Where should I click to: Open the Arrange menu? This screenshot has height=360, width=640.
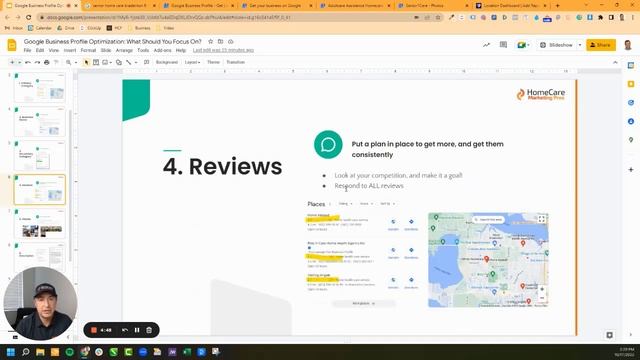124,50
